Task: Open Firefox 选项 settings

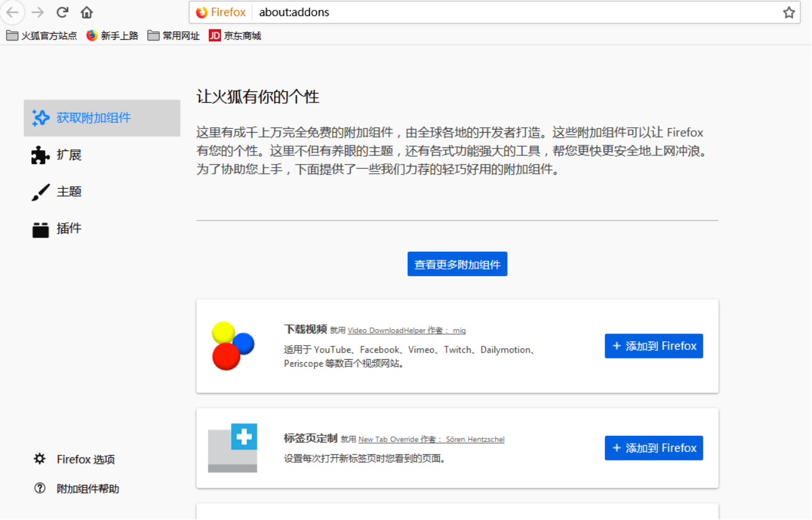Action: pos(74,459)
